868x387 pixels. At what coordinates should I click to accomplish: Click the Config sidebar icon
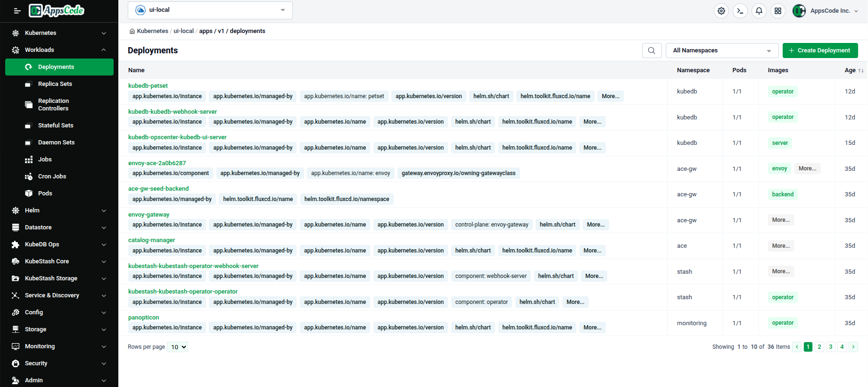coord(16,312)
